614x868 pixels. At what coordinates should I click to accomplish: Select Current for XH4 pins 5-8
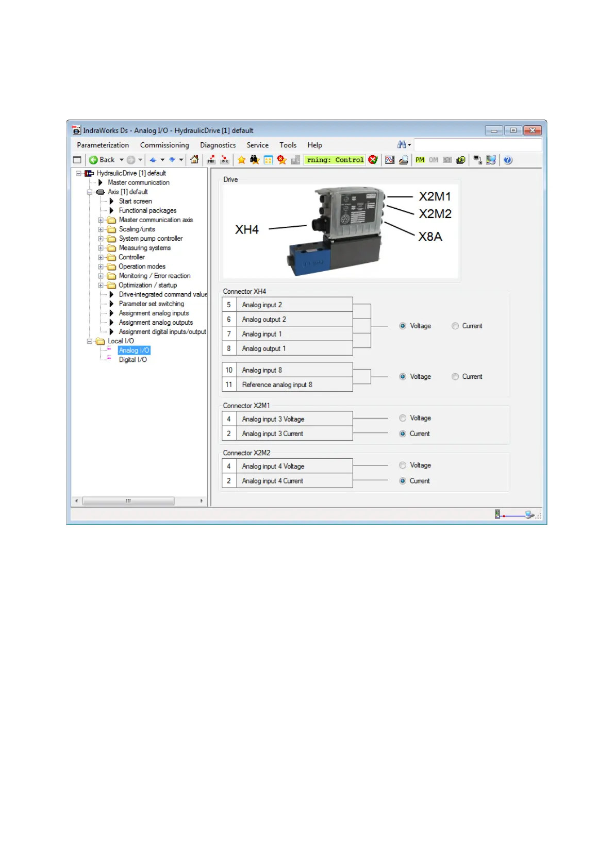(455, 326)
